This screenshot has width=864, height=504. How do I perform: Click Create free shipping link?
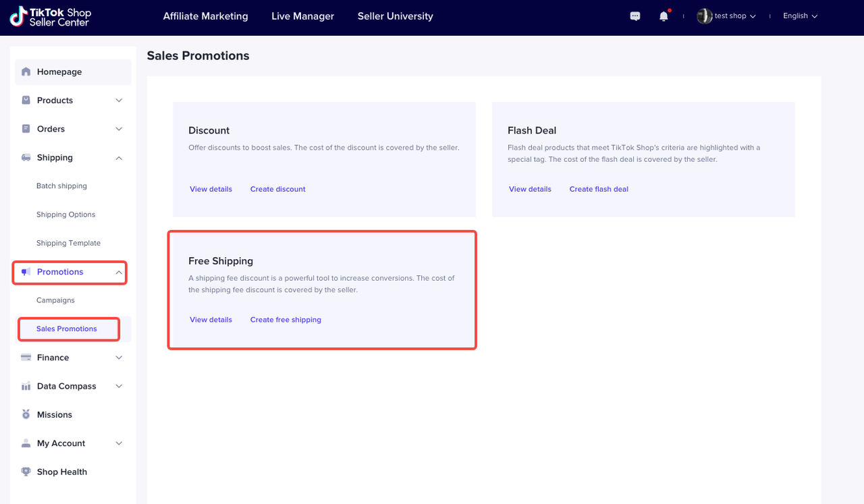tap(286, 320)
